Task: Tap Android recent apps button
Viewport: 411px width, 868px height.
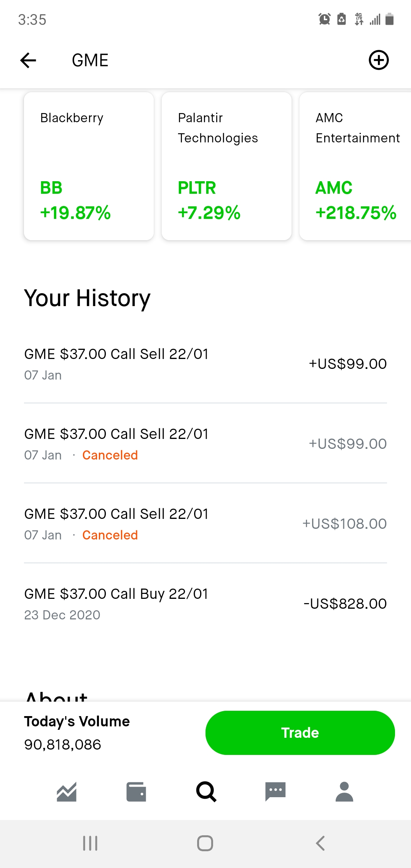Action: pyautogui.click(x=90, y=843)
